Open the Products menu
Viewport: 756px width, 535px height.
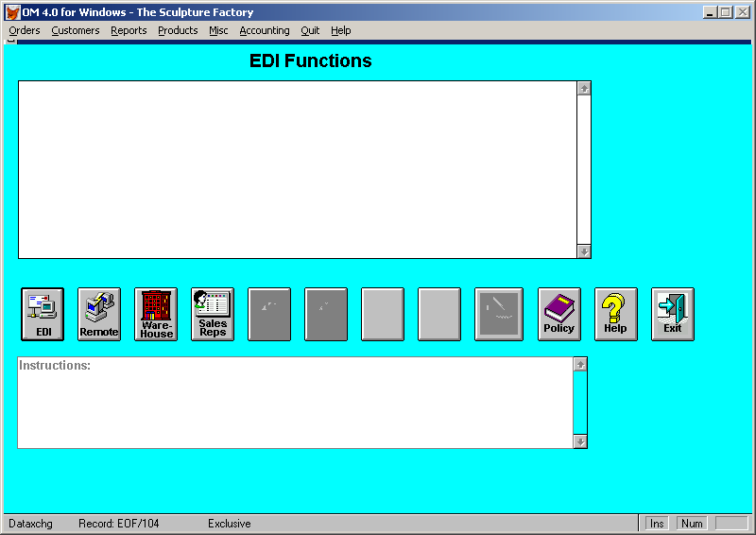click(x=178, y=30)
